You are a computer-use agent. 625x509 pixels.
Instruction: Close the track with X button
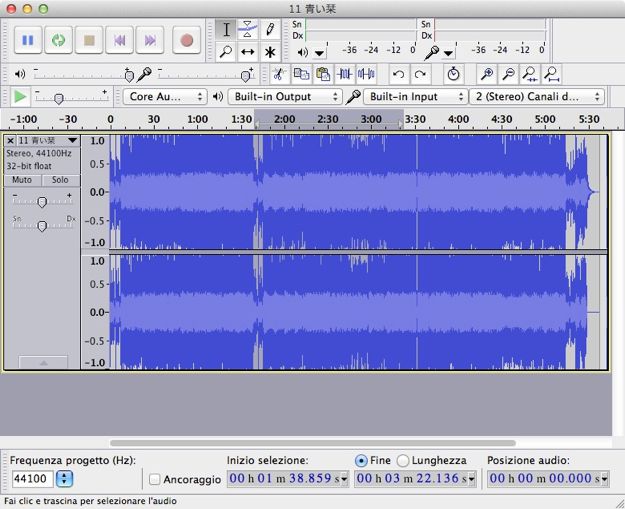coord(11,141)
